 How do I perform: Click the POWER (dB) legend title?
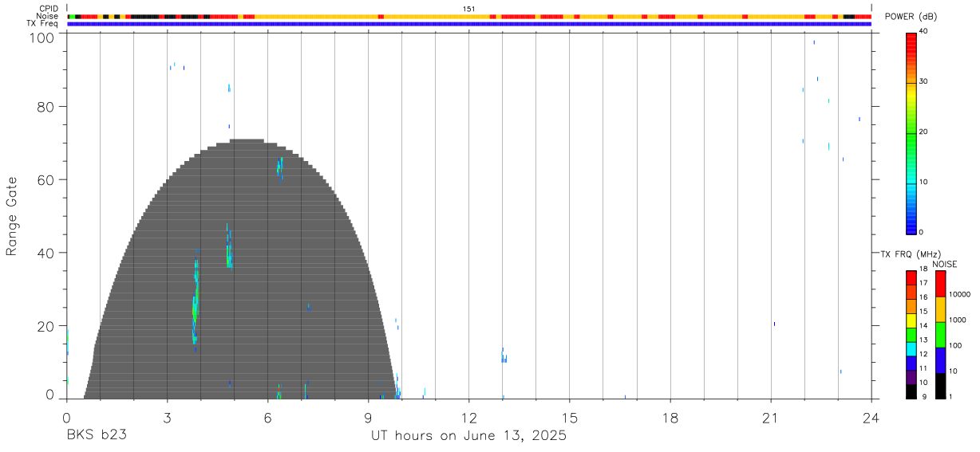click(911, 17)
